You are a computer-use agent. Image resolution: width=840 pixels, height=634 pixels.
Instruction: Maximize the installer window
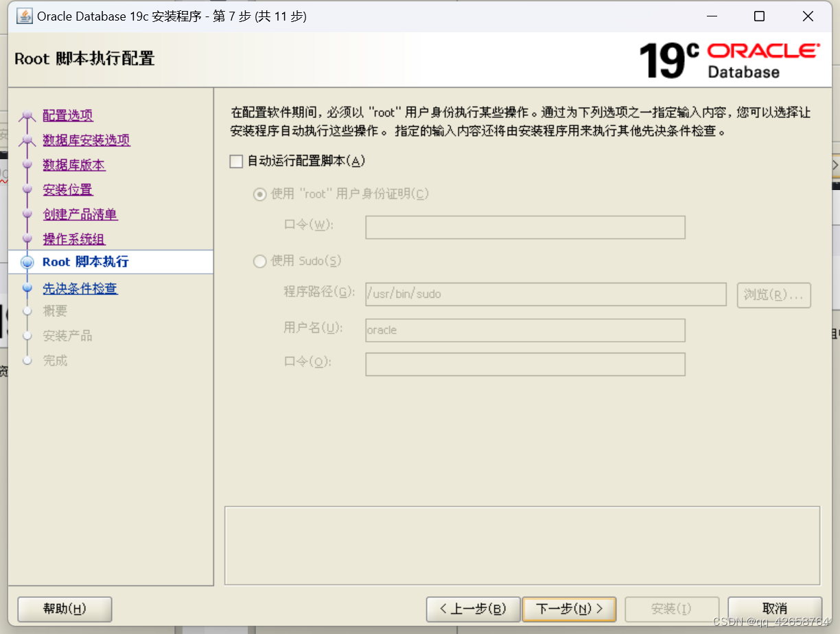759,16
